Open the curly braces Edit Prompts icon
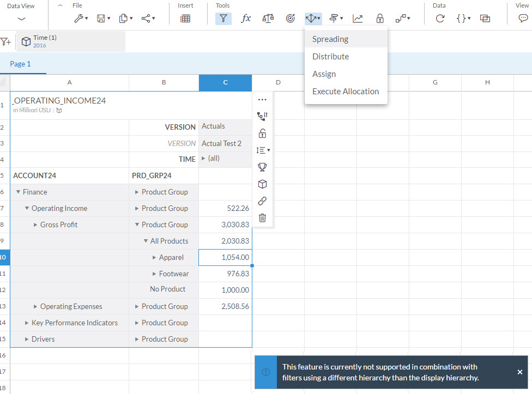Image resolution: width=532 pixels, height=394 pixels. tap(463, 19)
